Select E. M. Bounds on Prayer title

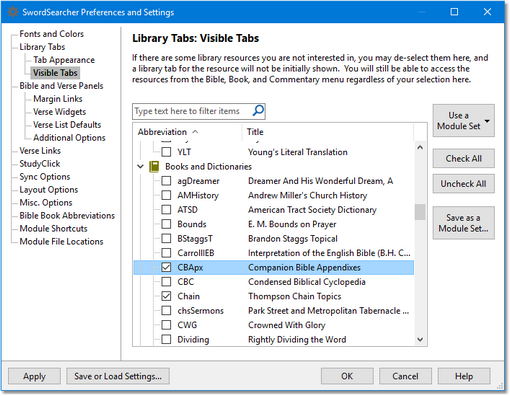pyautogui.click(x=292, y=224)
